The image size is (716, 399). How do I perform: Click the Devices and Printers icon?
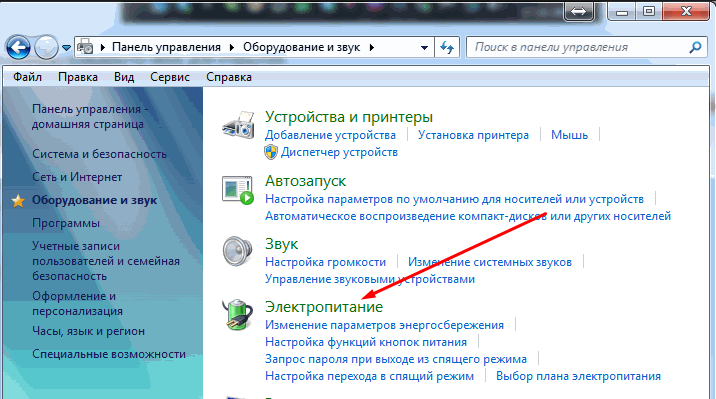238,125
